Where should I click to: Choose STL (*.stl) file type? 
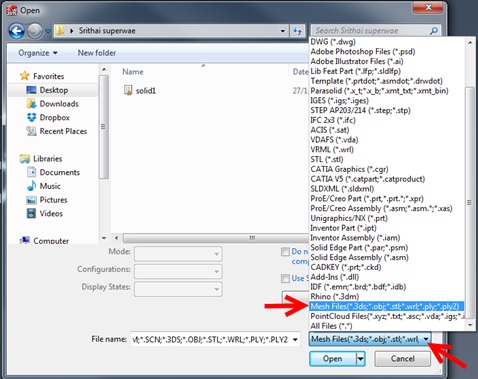click(327, 159)
